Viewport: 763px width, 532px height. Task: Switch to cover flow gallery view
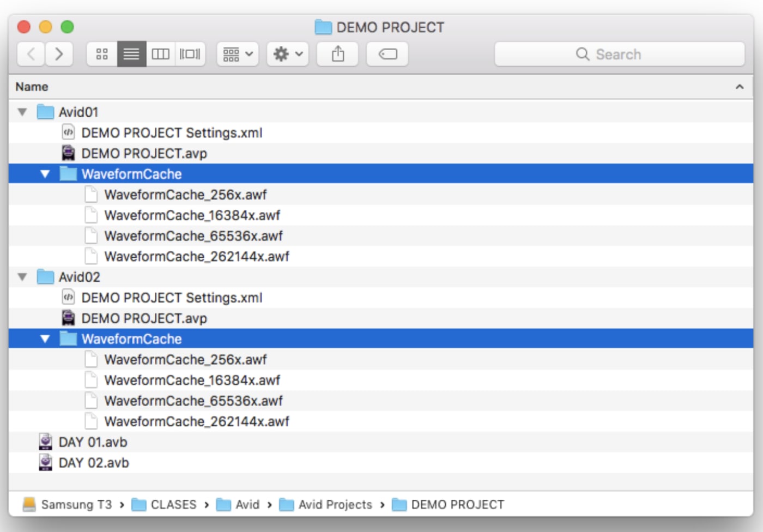[190, 54]
